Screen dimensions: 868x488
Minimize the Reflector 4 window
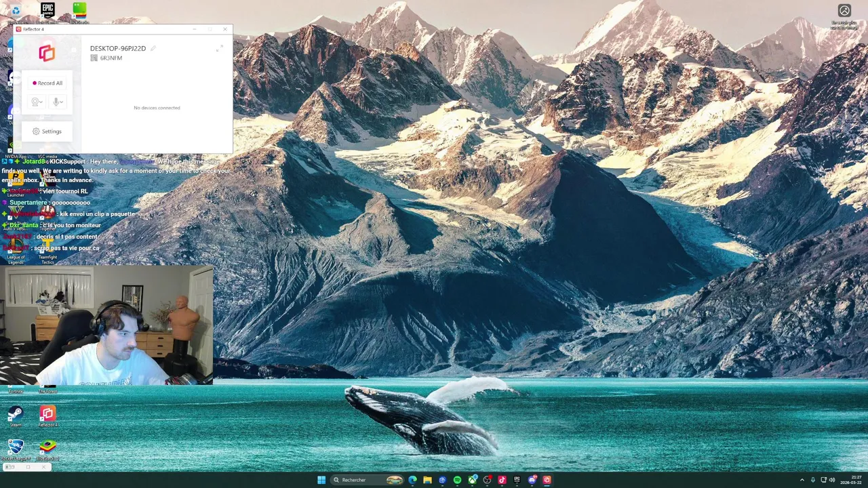point(195,29)
